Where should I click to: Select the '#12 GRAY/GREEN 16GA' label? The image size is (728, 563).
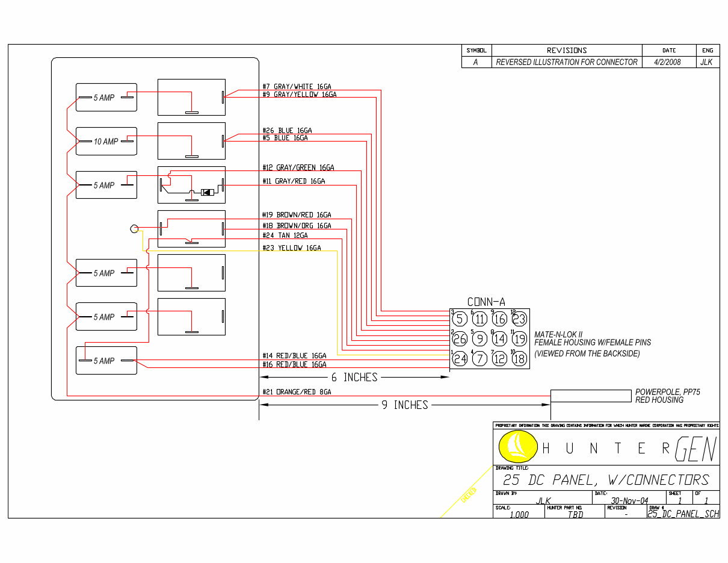pos(298,167)
